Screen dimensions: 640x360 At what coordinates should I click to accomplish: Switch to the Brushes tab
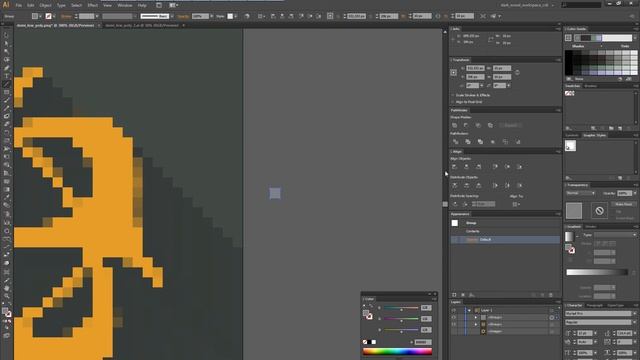(591, 86)
